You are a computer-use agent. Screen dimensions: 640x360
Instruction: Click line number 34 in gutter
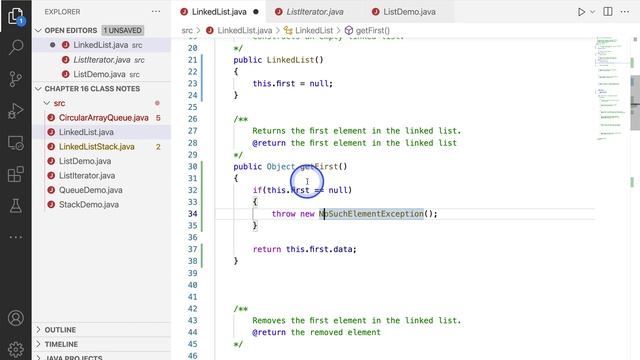[192, 213]
